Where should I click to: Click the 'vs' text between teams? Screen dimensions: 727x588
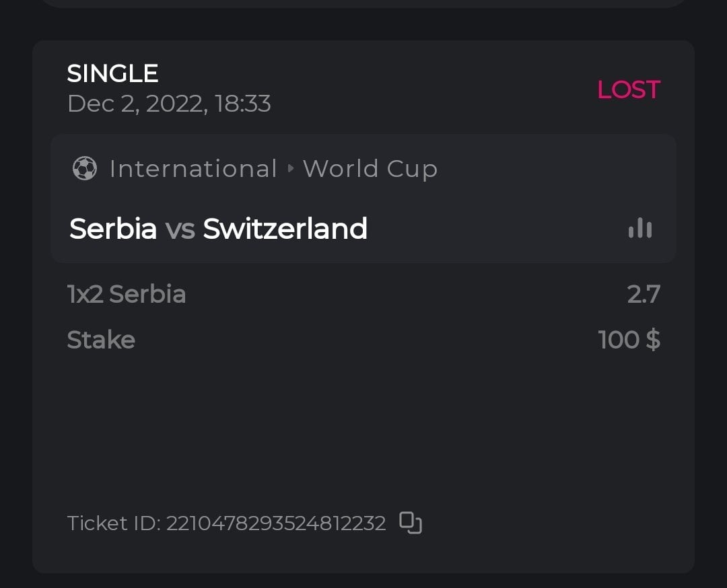[x=180, y=229]
